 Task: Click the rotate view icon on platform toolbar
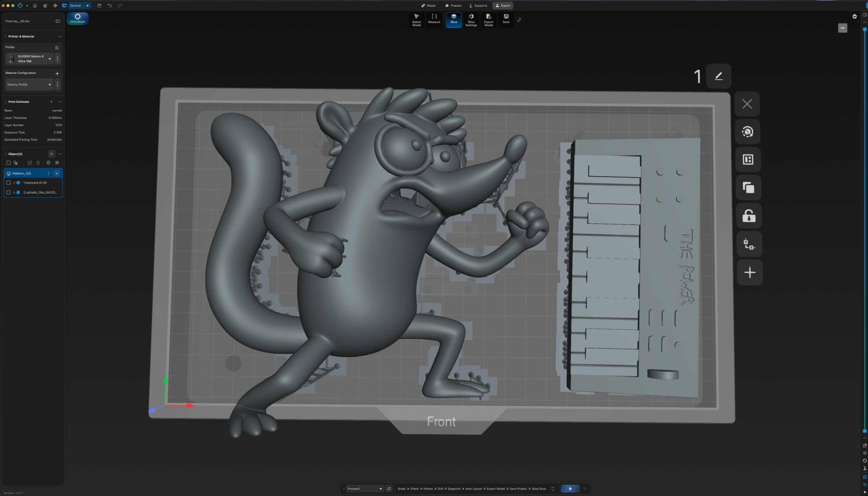point(747,132)
